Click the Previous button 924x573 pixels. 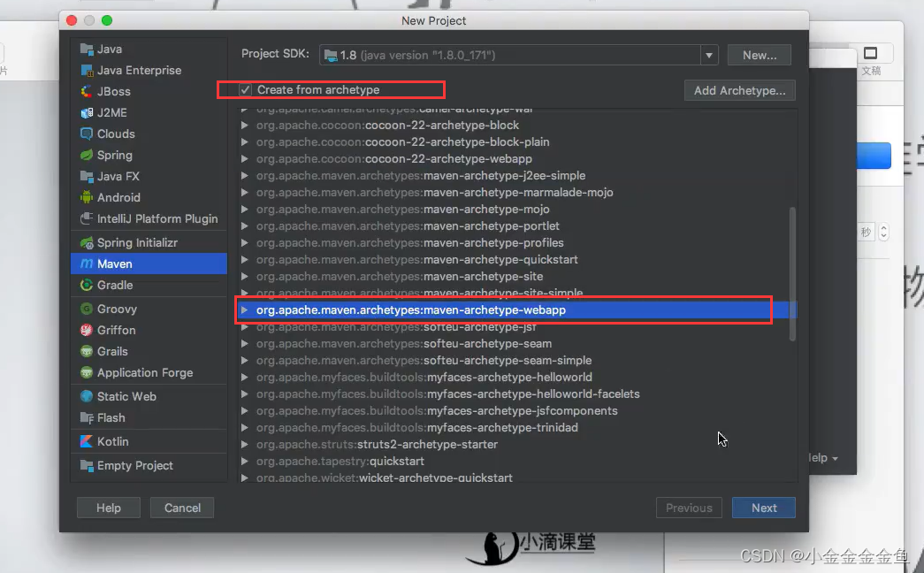pyautogui.click(x=689, y=508)
